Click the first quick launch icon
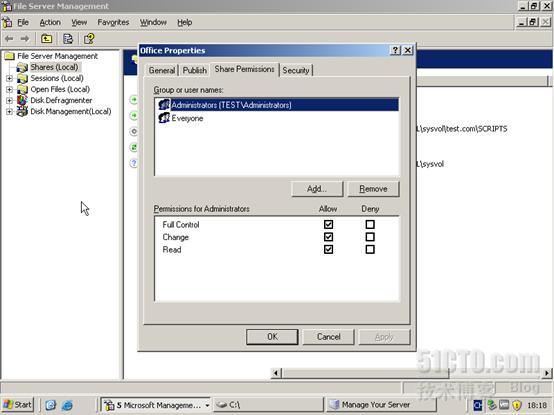The width and height of the screenshot is (554, 415). (51, 405)
